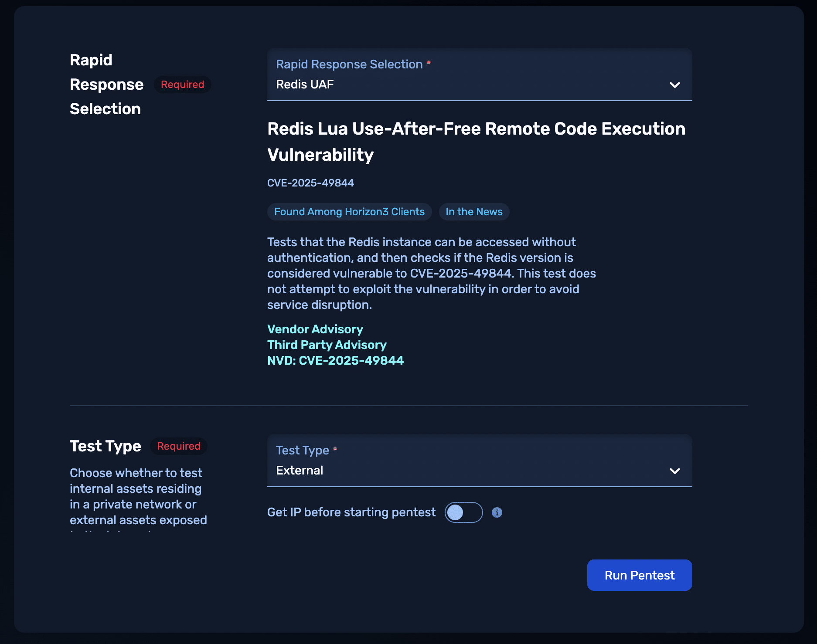Screen dimensions: 817x644
Task: Click the Run Pentest button
Action: pos(639,575)
